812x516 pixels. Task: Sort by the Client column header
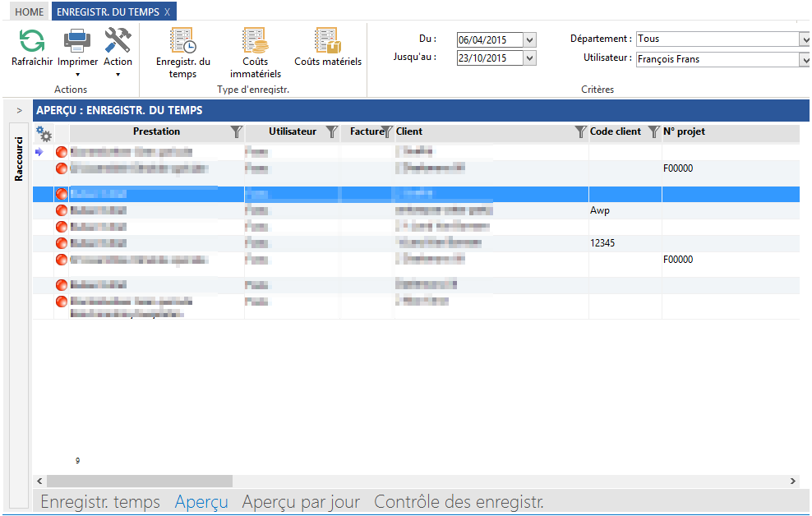coord(409,131)
